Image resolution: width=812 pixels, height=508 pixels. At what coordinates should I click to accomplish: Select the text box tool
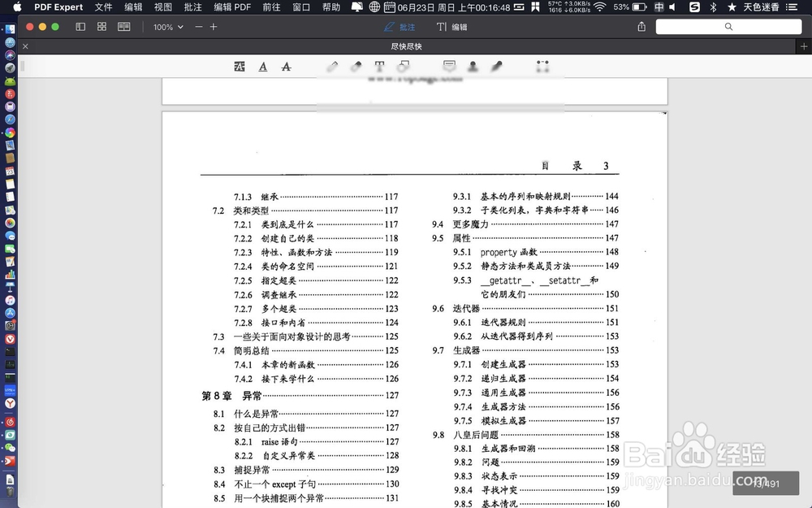(379, 67)
